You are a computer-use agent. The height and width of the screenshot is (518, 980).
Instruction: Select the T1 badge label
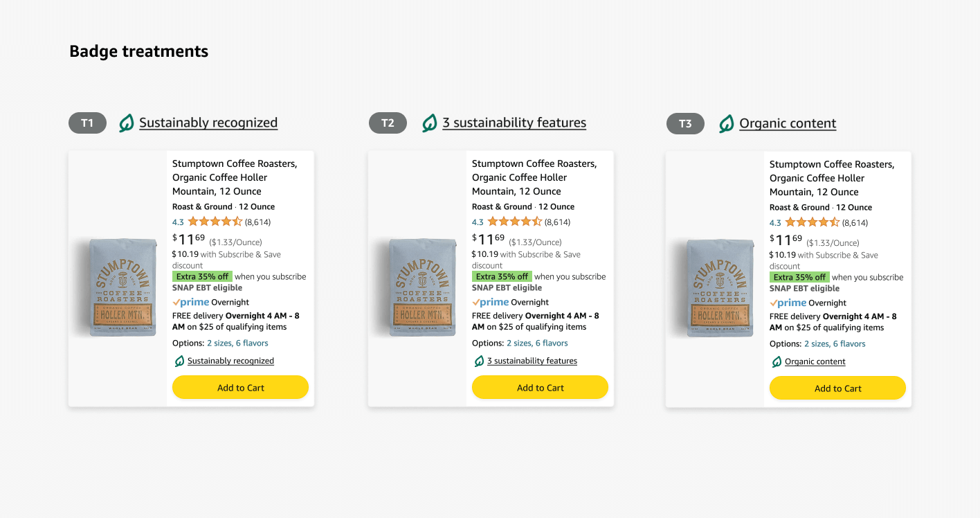(x=87, y=123)
